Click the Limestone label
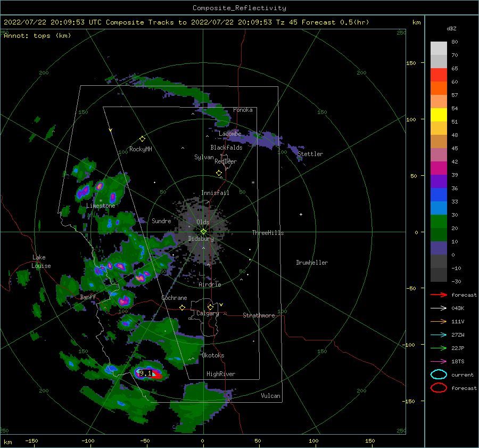The image size is (479, 448). coord(101,206)
